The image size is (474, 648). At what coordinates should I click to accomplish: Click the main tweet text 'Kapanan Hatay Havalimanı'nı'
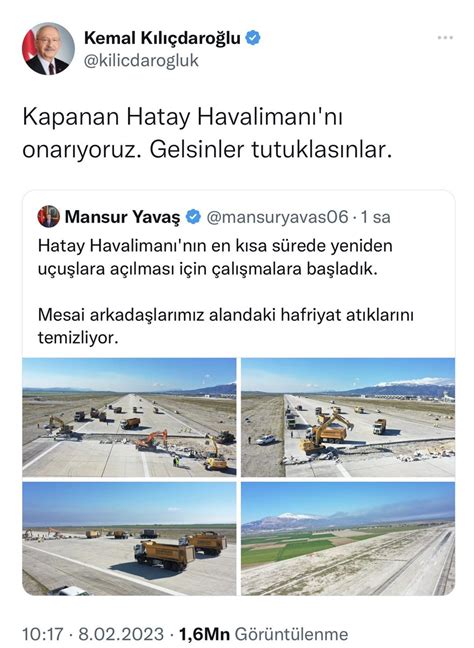182,117
